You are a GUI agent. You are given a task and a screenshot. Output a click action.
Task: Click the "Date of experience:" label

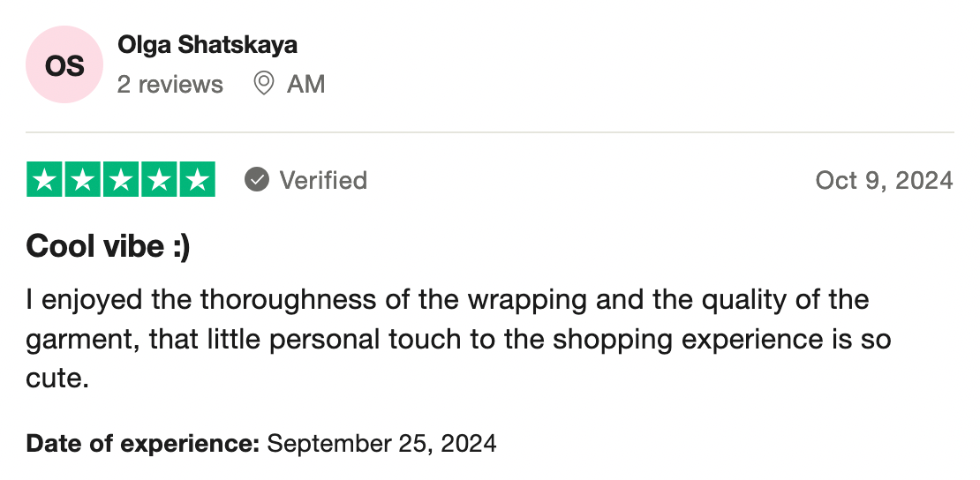click(142, 443)
